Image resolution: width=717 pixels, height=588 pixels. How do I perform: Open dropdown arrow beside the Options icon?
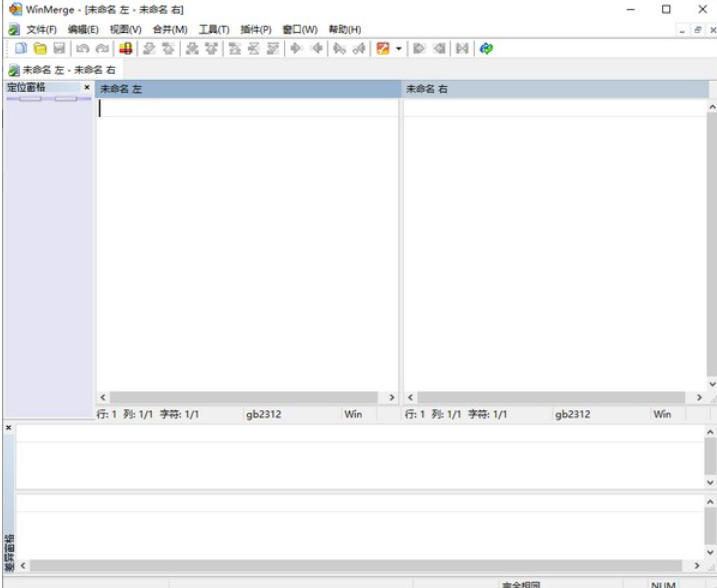398,48
